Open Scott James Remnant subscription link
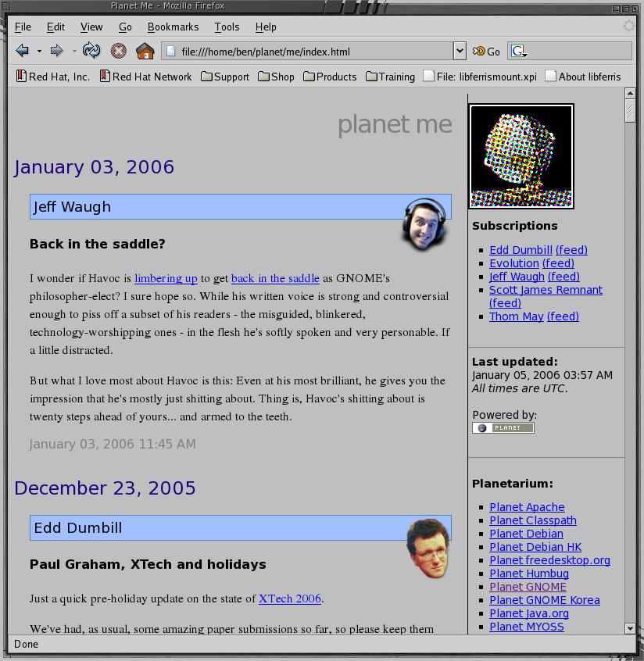The image size is (644, 661). click(546, 290)
